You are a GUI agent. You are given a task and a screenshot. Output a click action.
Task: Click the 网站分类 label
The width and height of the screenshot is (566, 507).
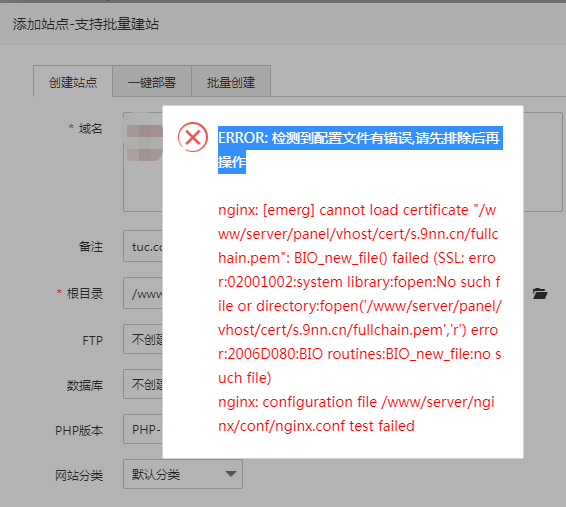tap(79, 475)
